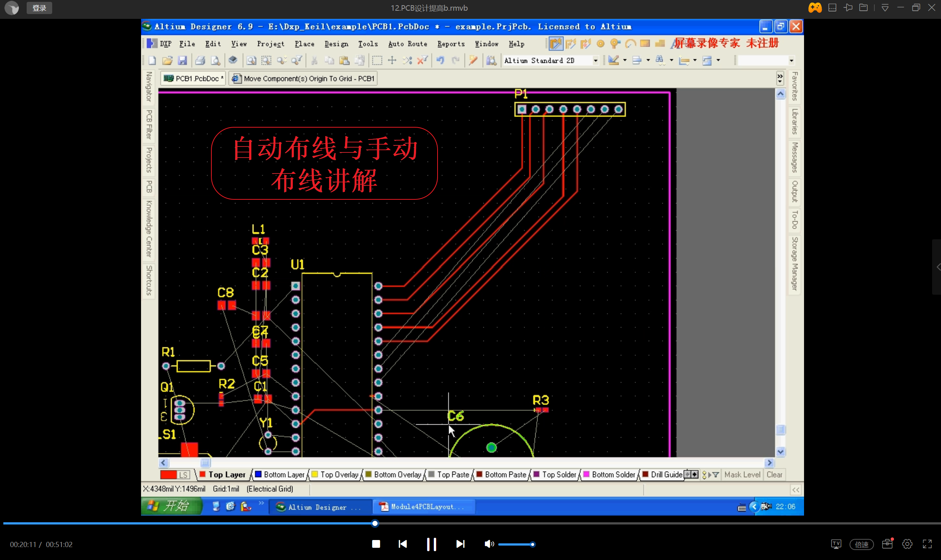Expand the document tabs overflow chevron
The height and width of the screenshot is (560, 941).
coord(780,78)
